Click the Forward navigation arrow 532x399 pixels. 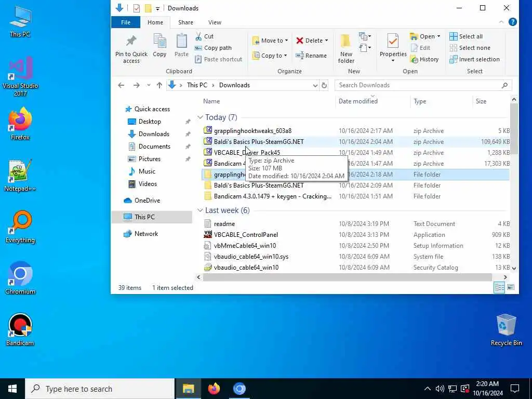137,85
